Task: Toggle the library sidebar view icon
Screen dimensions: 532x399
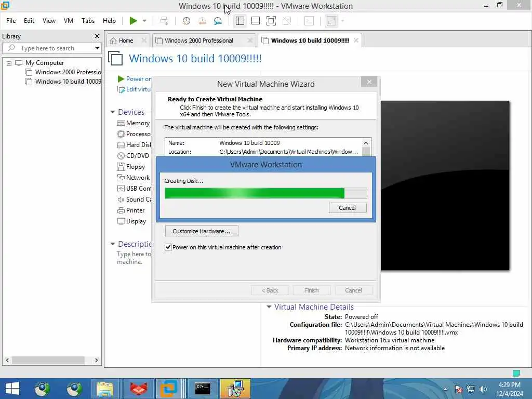Action: (240, 21)
